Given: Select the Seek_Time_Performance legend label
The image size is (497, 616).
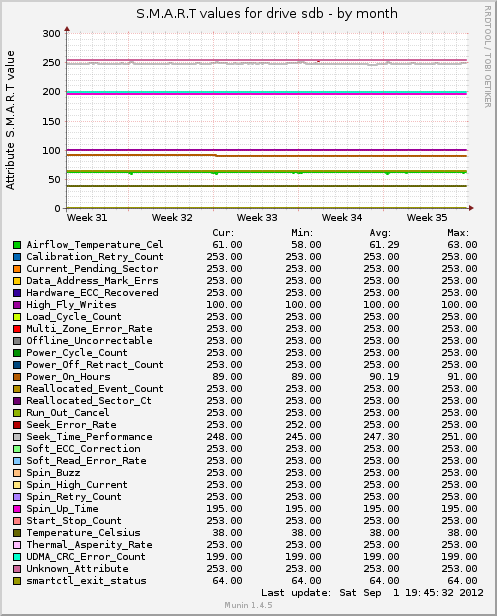Looking at the screenshot, I should [89, 437].
